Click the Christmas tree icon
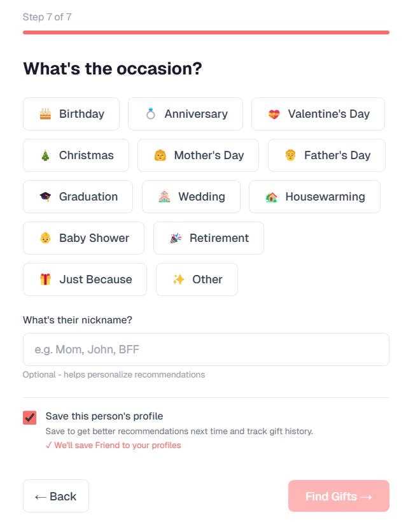The width and height of the screenshot is (420, 522). click(45, 155)
